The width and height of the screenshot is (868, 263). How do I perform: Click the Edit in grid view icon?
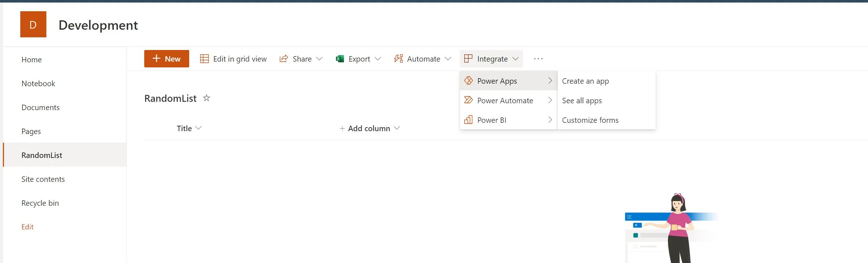[204, 58]
